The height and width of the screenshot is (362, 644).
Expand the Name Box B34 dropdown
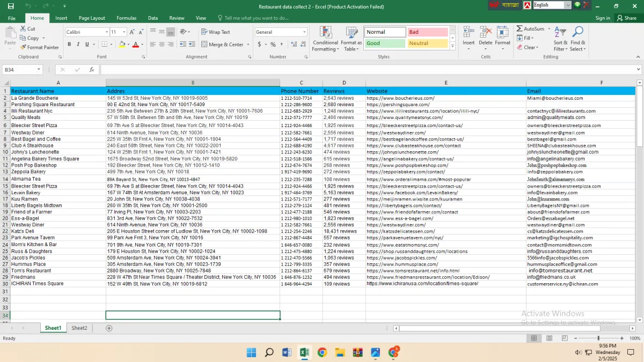click(x=39, y=70)
